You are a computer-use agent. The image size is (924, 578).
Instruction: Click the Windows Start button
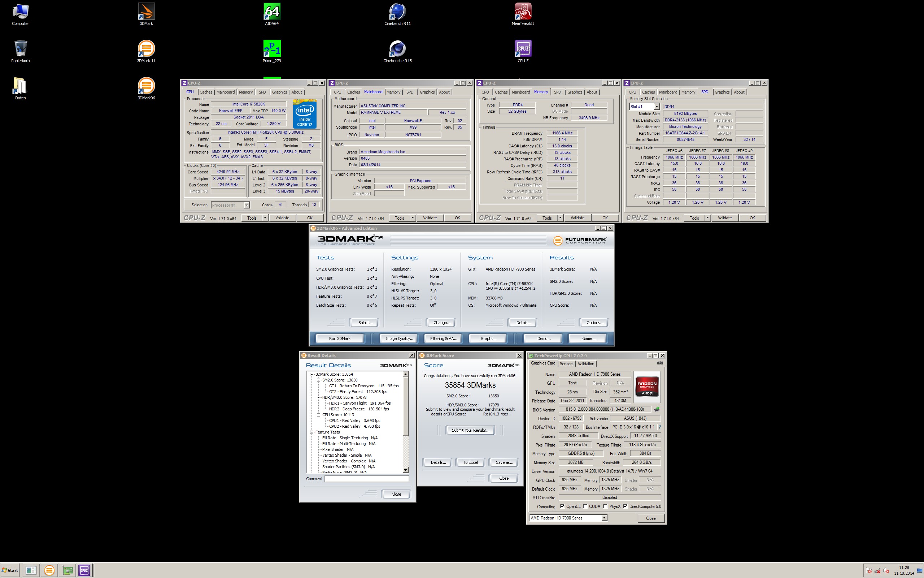[x=10, y=570]
